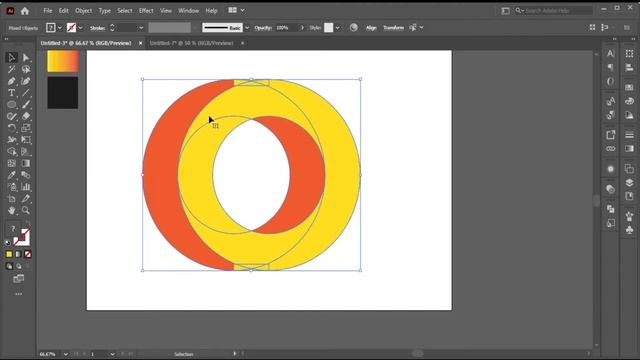
Task: Open the Character panel icon
Action: tap(610, 53)
